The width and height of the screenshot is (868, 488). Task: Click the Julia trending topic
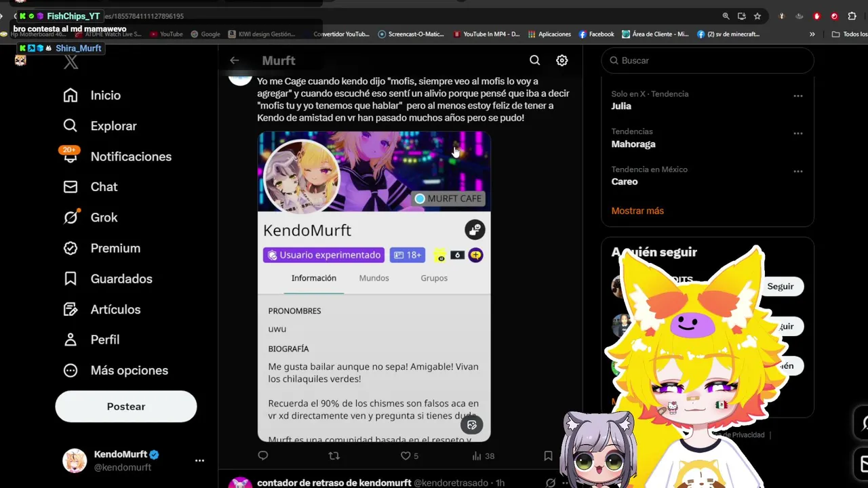[621, 106]
